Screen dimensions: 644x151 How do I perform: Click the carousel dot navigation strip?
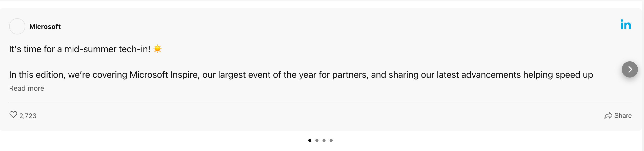(320, 140)
